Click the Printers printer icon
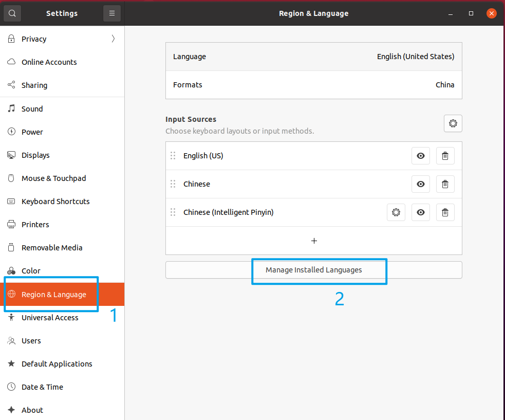505x420 pixels. coord(11,224)
